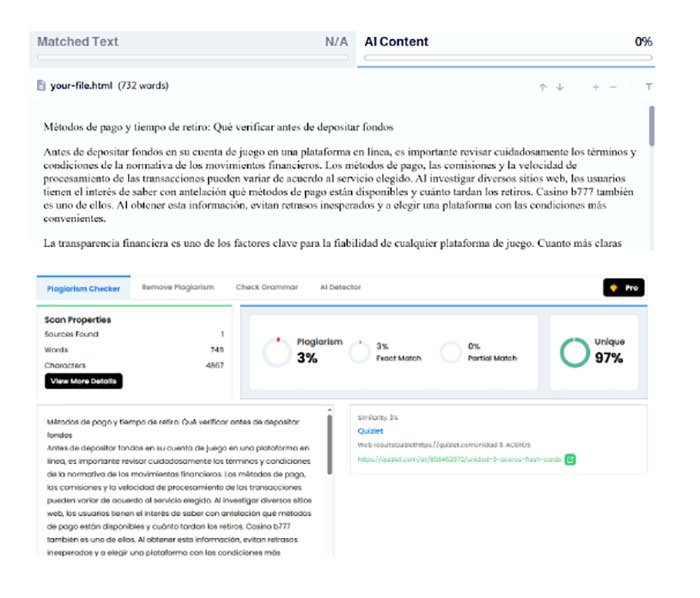Click the up arrow to go to previous match
The width and height of the screenshot is (700, 598).
click(x=542, y=87)
